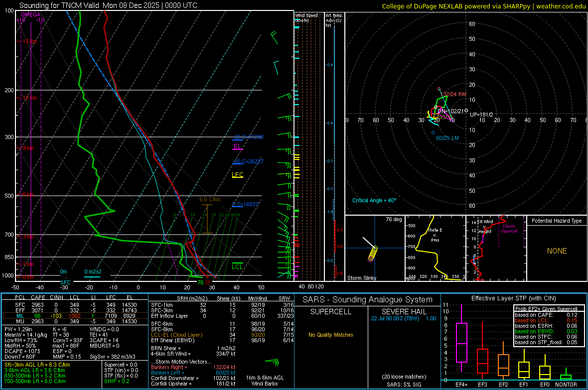The height and width of the screenshot is (390, 588).
Task: Click the Supercell = 0.0 composite value
Action: pyautogui.click(x=121, y=365)
